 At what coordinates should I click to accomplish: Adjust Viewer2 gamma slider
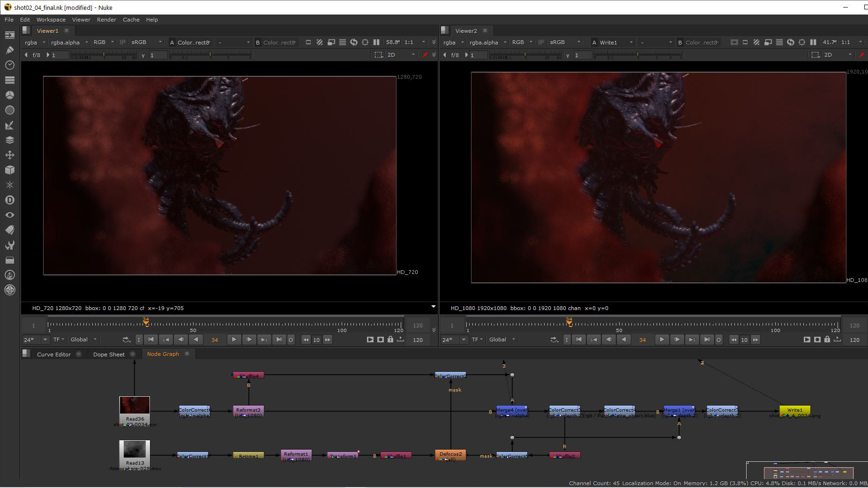point(637,55)
